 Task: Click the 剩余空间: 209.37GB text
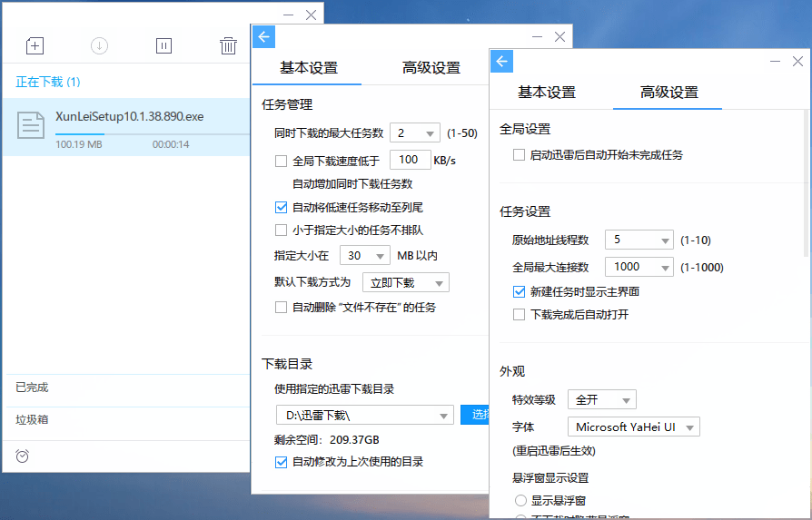[327, 440]
